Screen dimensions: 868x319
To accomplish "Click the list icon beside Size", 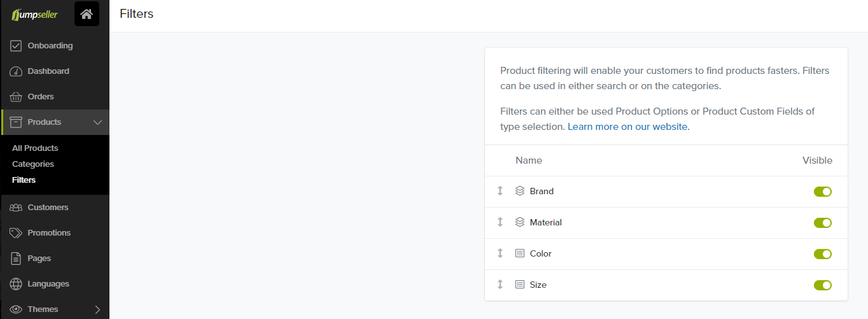I will [x=520, y=285].
